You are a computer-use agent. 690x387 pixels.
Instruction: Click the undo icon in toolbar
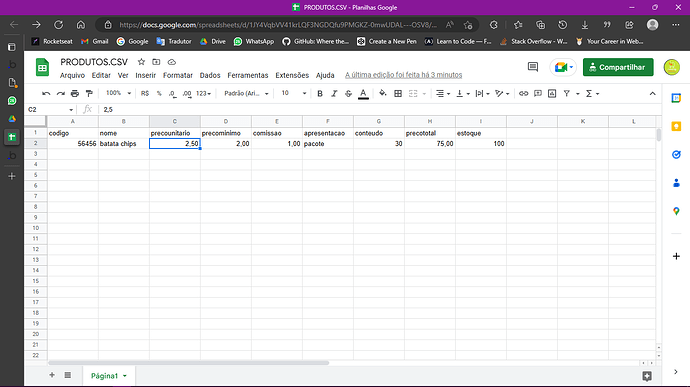[46, 93]
